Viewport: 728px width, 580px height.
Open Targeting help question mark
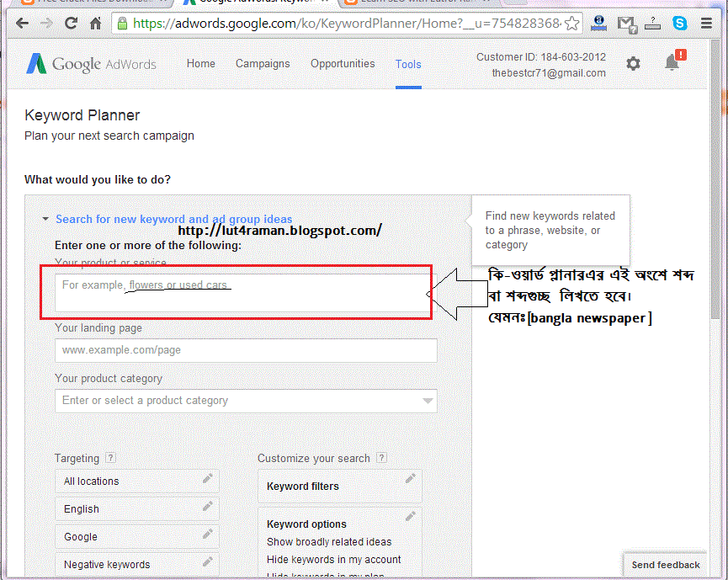tap(110, 458)
